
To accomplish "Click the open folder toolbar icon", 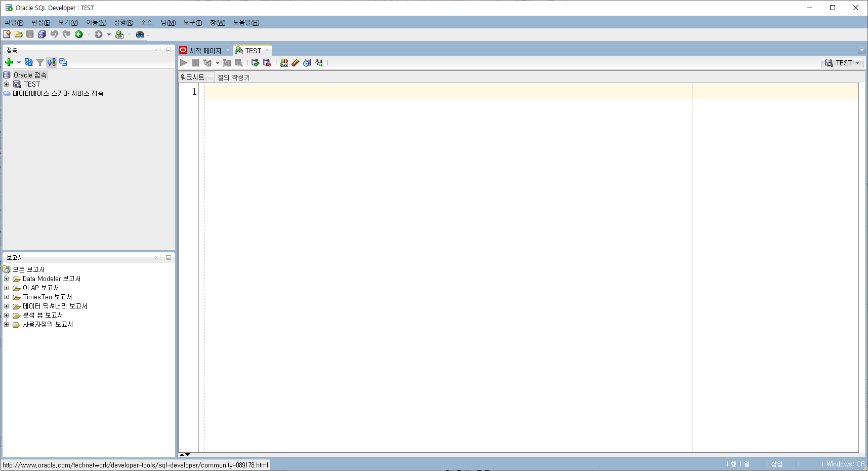I will 18,34.
